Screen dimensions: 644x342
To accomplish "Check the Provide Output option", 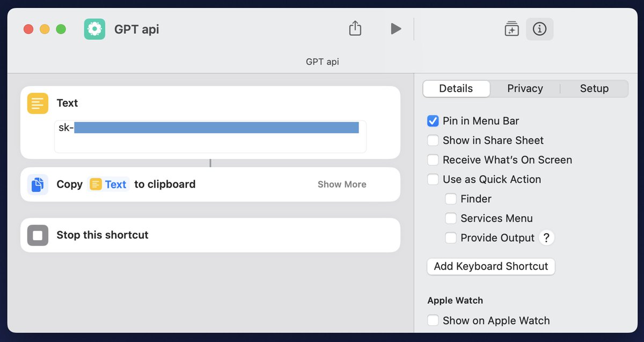I will [x=451, y=238].
